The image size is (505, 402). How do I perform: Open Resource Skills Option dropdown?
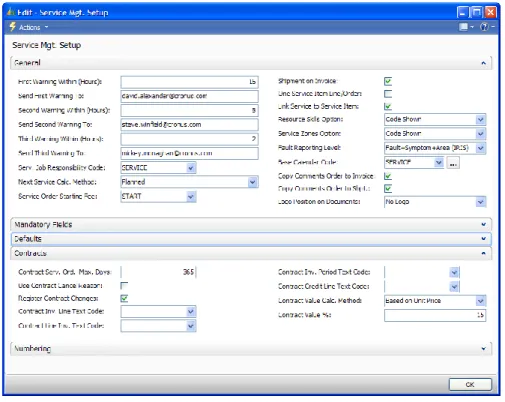480,119
